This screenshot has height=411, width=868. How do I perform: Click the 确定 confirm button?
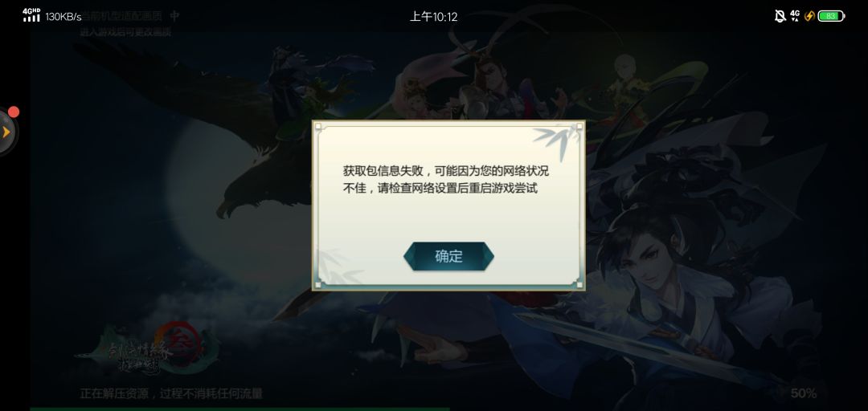tap(448, 256)
